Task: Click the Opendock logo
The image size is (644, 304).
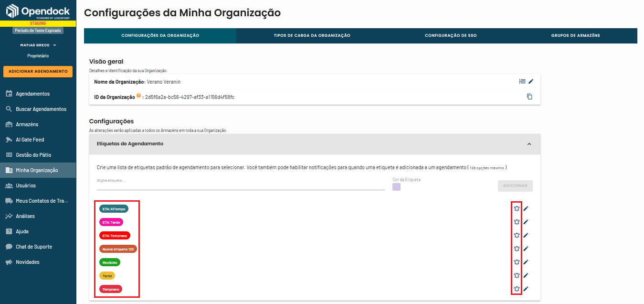Action: coord(38,11)
